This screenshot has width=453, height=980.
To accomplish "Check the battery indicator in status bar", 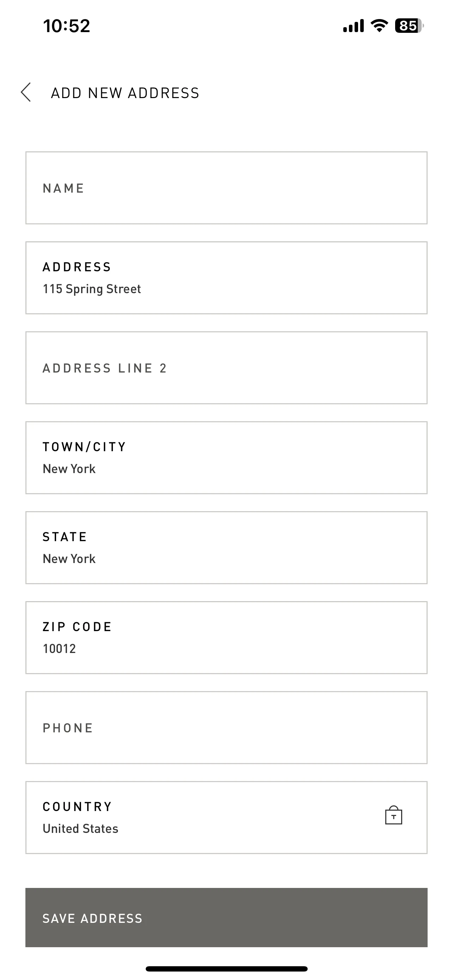I will coord(409,26).
